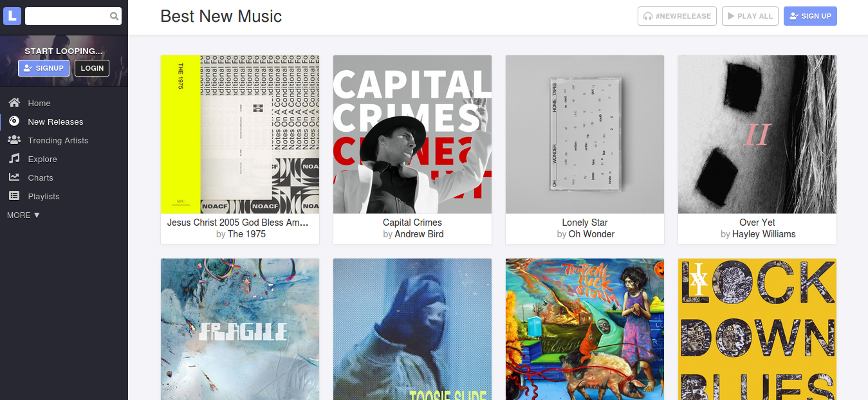Image resolution: width=868 pixels, height=400 pixels.
Task: Click the LOGIN button
Action: tap(92, 68)
